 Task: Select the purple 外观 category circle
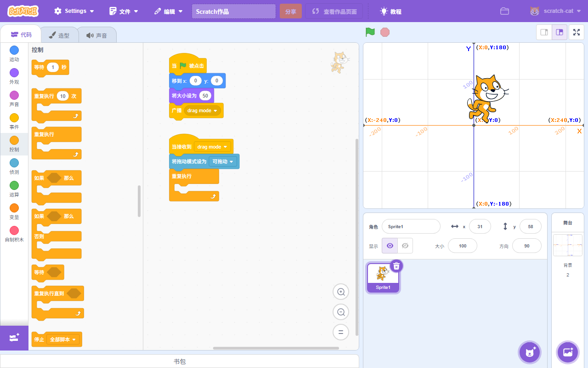coord(14,73)
